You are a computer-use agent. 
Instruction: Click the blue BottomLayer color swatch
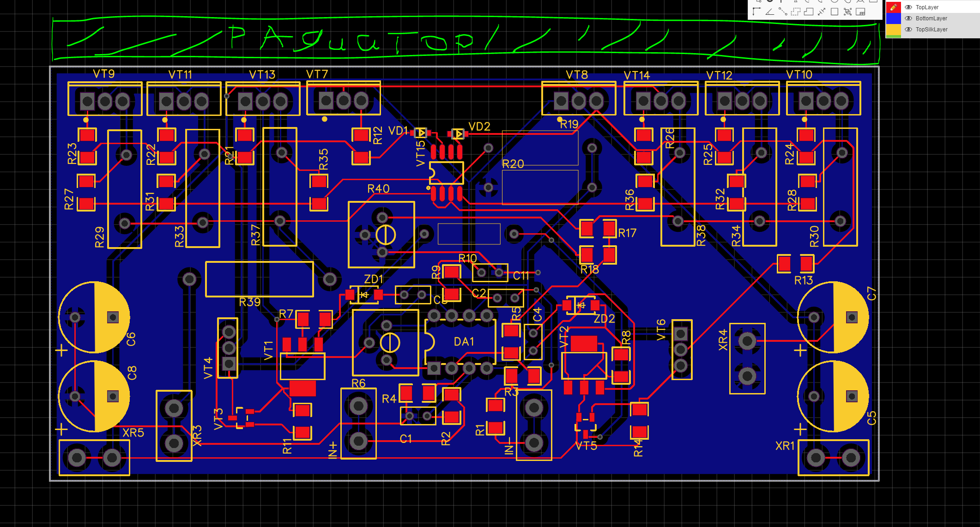(x=894, y=18)
